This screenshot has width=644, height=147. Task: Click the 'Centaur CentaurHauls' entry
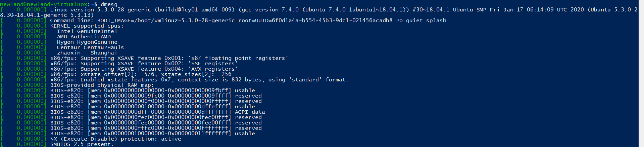90,47
